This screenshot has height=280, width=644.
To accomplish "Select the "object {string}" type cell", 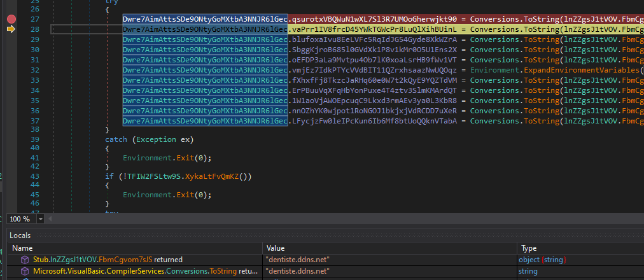I will pos(543,260).
